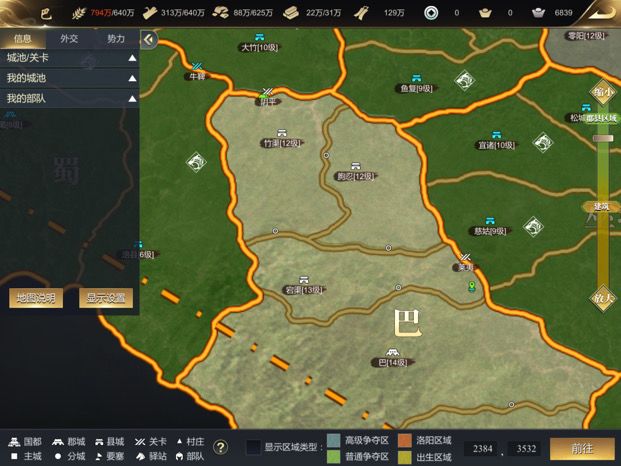The width and height of the screenshot is (621, 466).
Task: Switch to the 信息 tab
Action: click(23, 38)
